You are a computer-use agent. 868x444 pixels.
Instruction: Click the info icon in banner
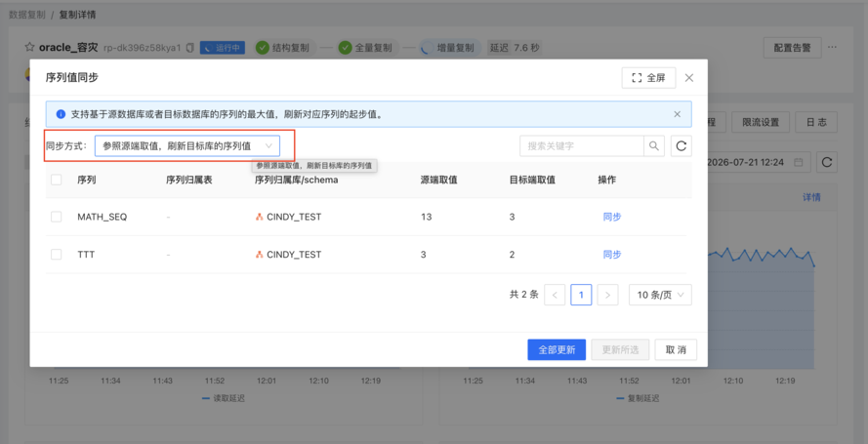(61, 114)
